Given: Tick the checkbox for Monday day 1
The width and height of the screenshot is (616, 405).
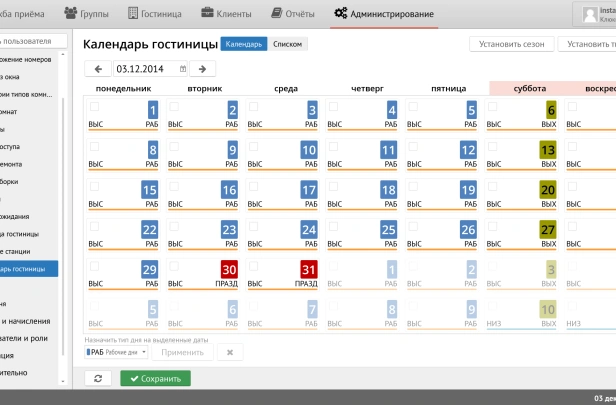Looking at the screenshot, I should pos(94,106).
